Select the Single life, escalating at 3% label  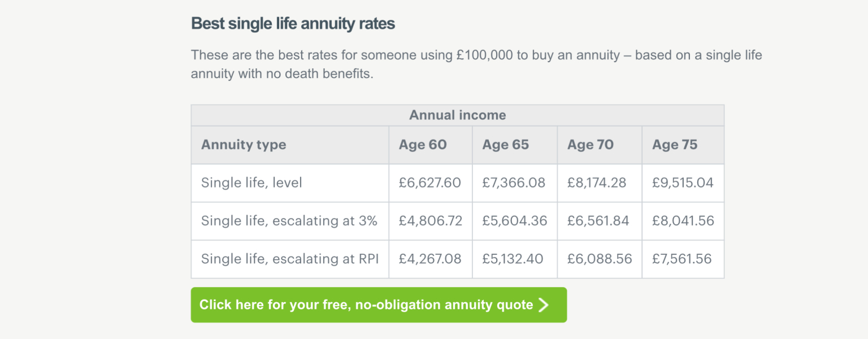(x=289, y=221)
